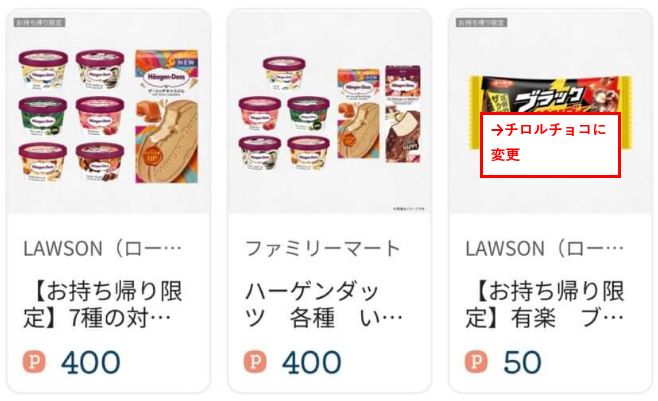This screenshot has height=401, width=658.
Task: Select the ファミリーマート store name
Action: tap(323, 249)
